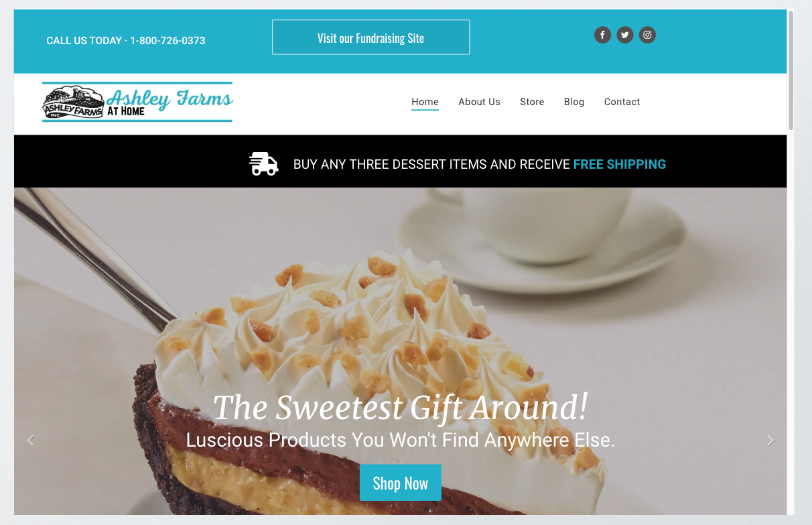Click Visit our Fundraising Site button
This screenshot has width=812, height=525.
(x=370, y=37)
